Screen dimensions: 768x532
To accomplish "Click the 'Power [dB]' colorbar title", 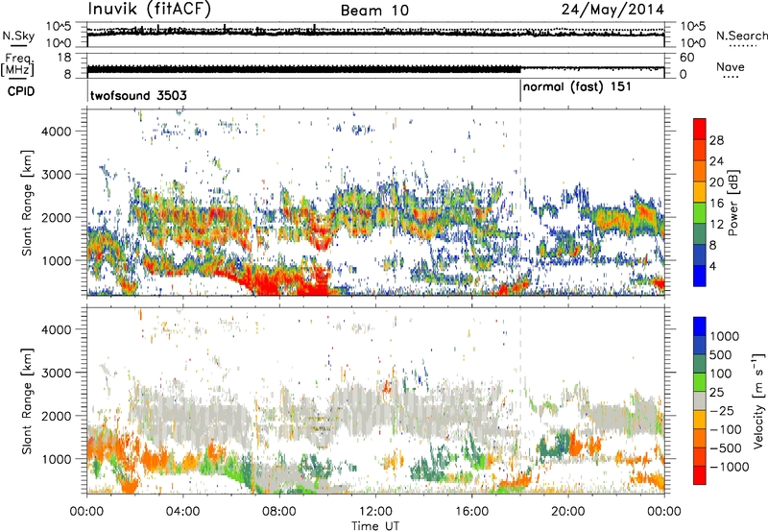I will (732, 203).
